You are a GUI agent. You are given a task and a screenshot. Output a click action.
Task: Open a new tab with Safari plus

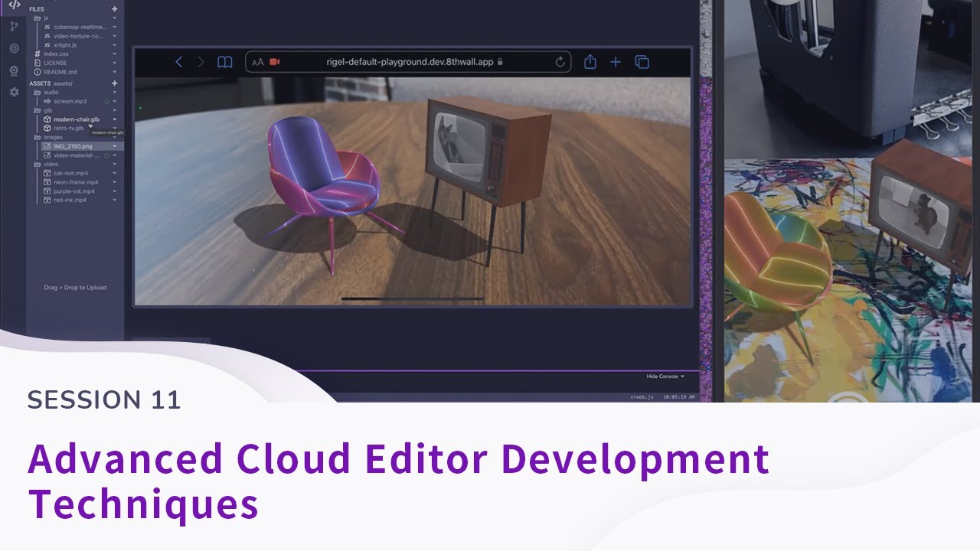click(616, 62)
